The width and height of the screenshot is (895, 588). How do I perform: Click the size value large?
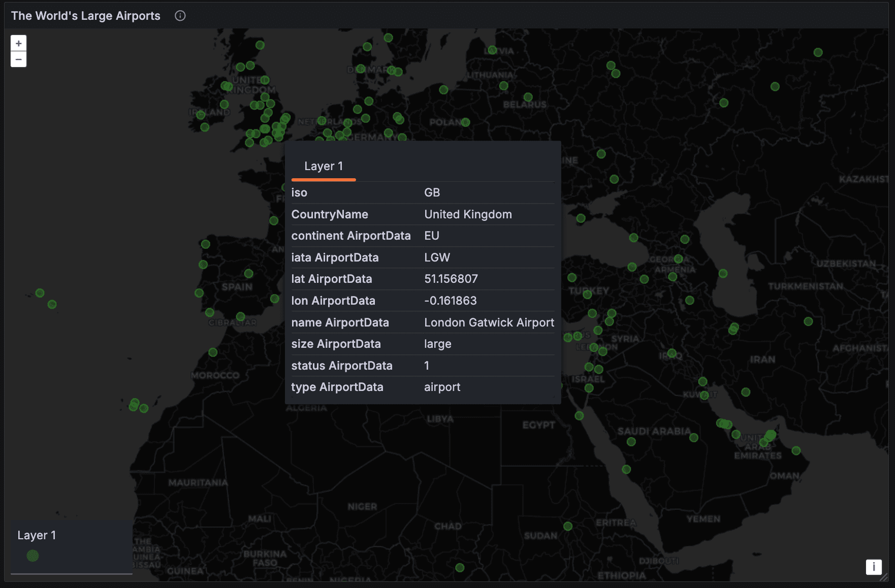click(437, 344)
